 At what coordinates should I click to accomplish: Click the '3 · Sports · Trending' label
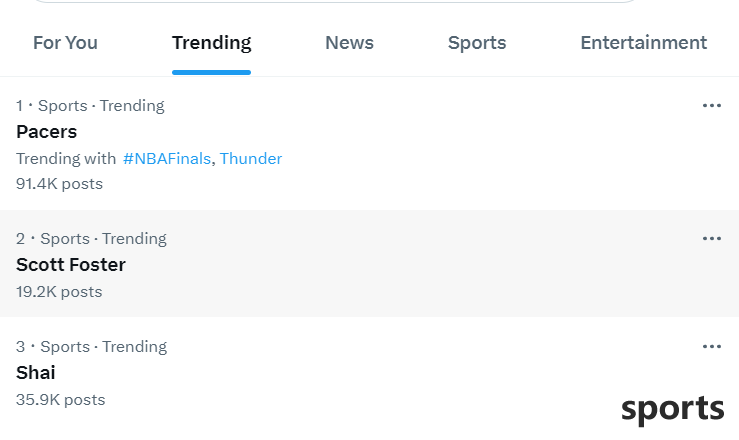click(91, 347)
